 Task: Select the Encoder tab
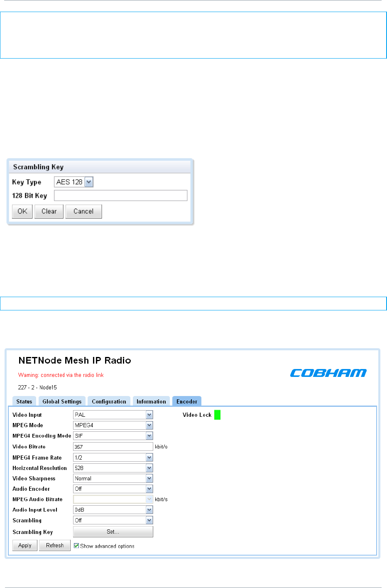coord(187,401)
